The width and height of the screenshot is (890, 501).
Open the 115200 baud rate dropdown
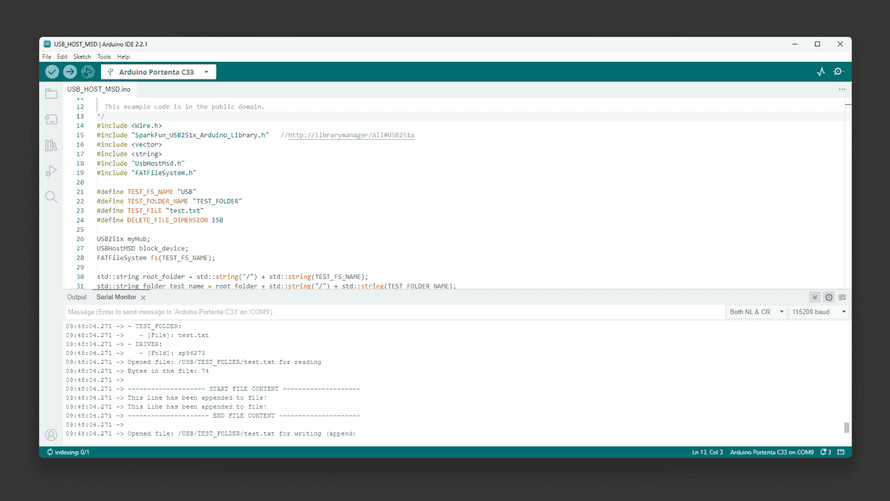pyautogui.click(x=819, y=312)
